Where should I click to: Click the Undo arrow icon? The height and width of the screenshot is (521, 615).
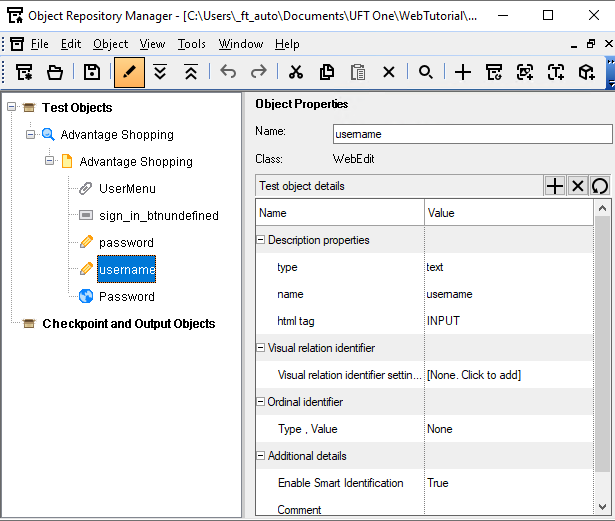(x=228, y=72)
